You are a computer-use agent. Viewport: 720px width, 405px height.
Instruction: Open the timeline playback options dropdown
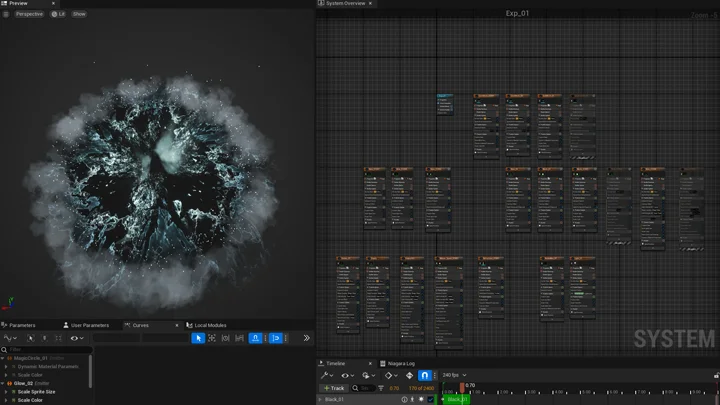[368, 376]
